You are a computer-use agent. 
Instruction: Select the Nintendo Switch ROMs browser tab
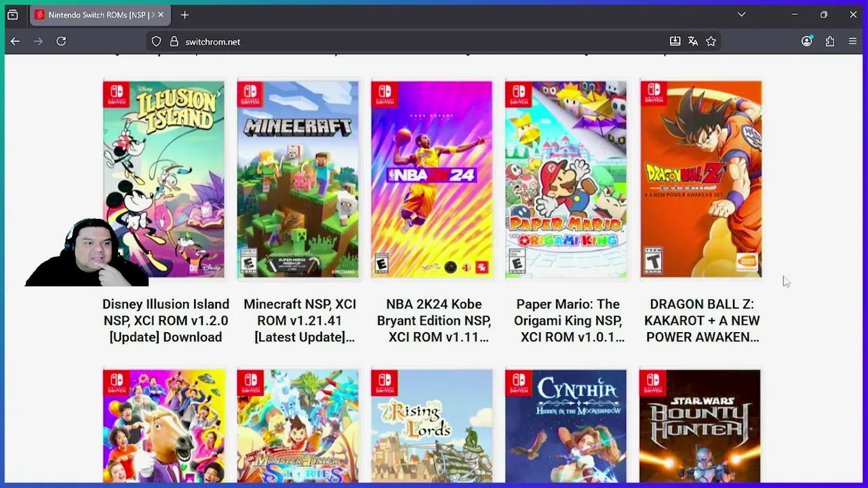[x=100, y=14]
